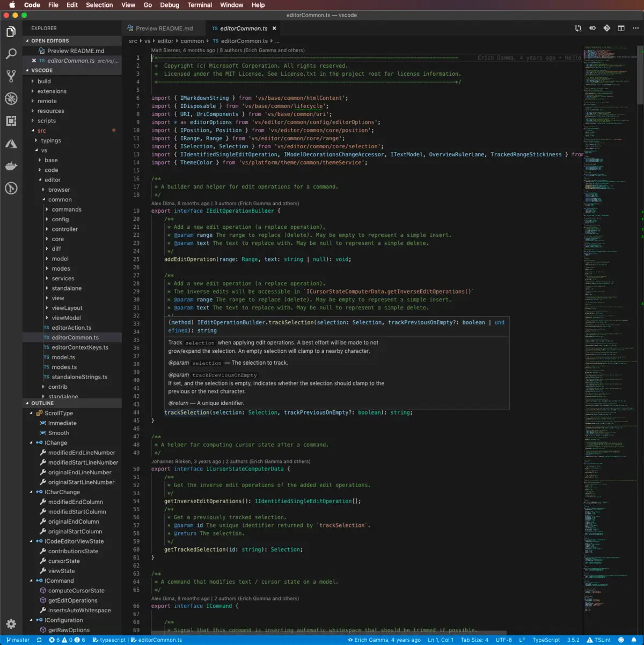Open the GitLens view in activity bar
The height and width of the screenshot is (645, 644).
11,188
